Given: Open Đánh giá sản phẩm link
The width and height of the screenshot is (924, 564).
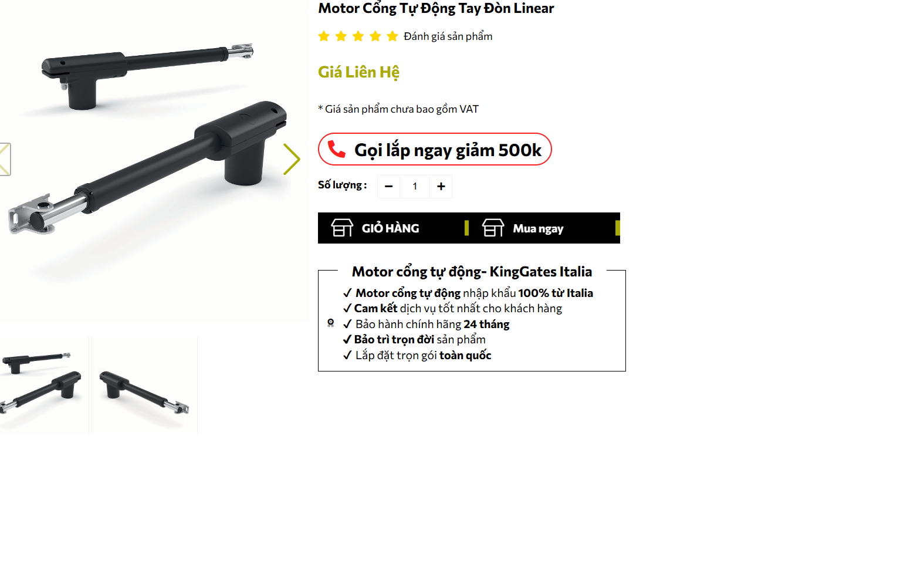Looking at the screenshot, I should pyautogui.click(x=448, y=36).
